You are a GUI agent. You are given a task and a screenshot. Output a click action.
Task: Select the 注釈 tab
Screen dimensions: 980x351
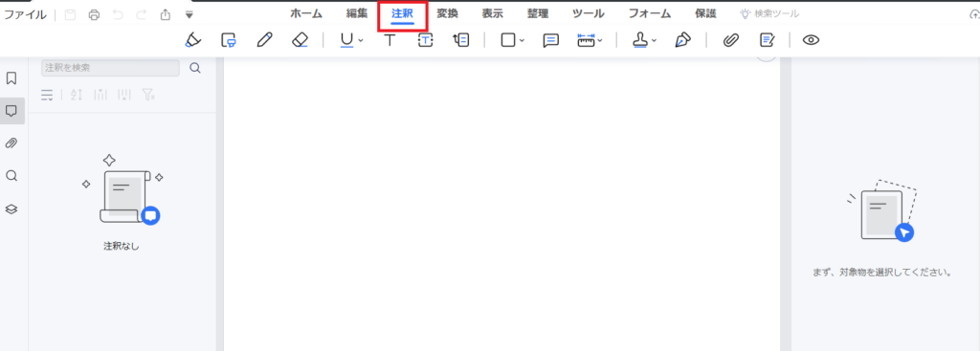(403, 13)
